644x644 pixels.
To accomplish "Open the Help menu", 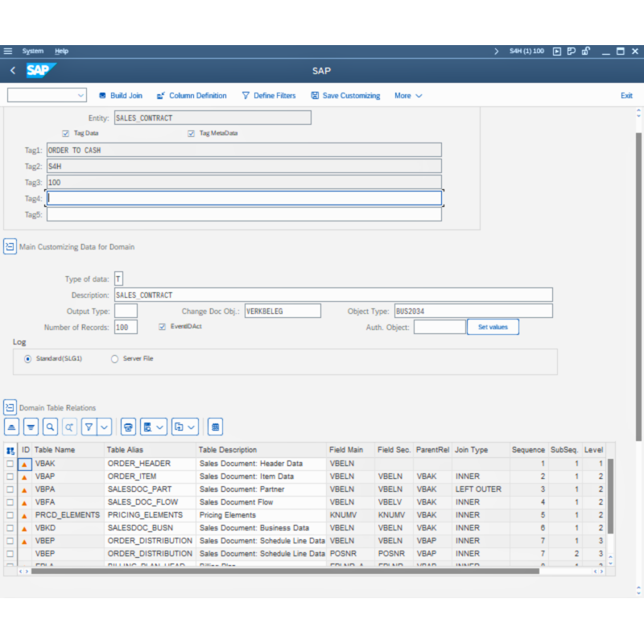I will (61, 51).
